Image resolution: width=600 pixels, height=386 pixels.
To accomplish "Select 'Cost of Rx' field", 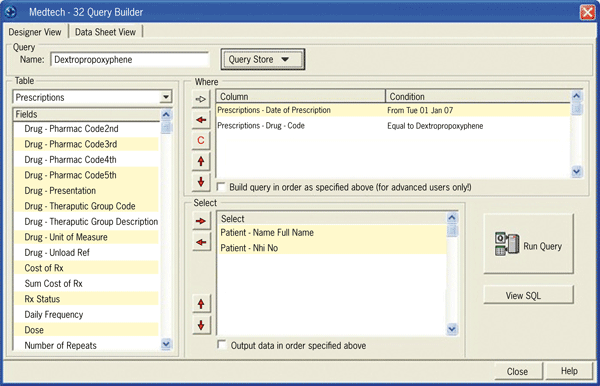I will point(86,268).
